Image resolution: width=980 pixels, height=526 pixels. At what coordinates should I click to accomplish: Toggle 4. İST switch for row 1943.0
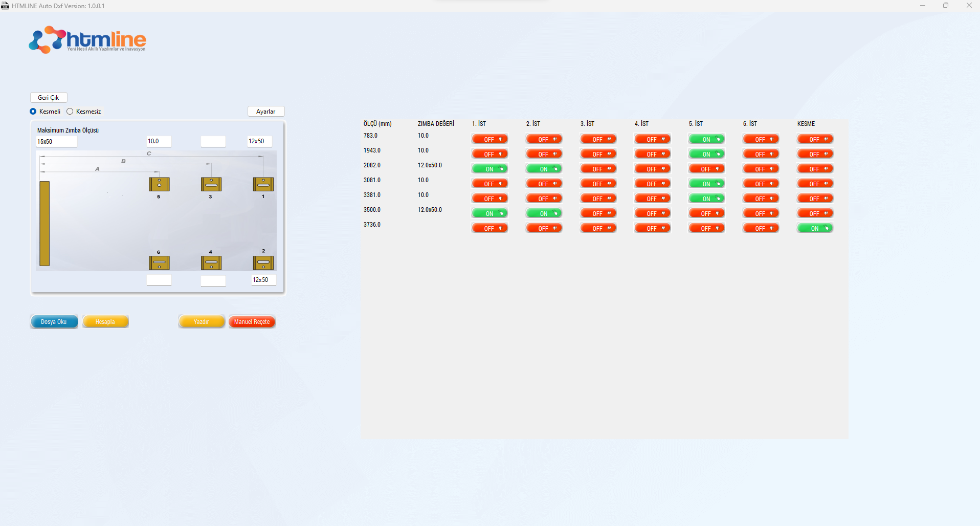pyautogui.click(x=652, y=154)
